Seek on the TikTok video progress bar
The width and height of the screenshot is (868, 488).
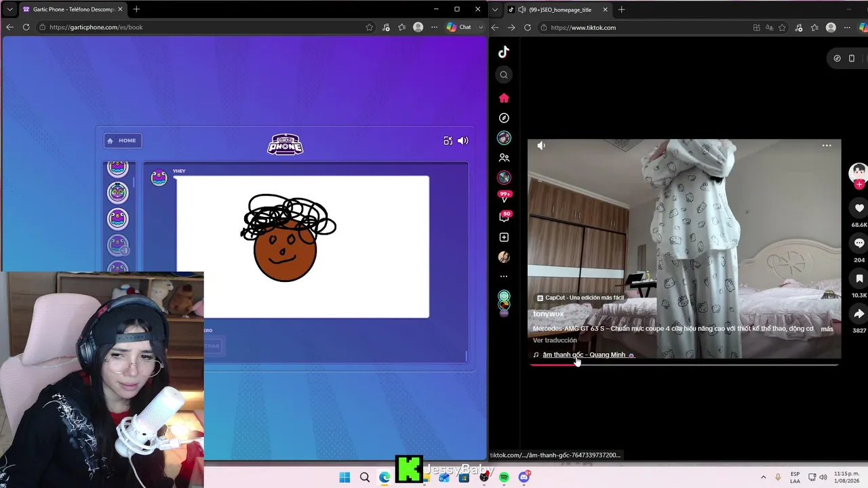pos(684,365)
